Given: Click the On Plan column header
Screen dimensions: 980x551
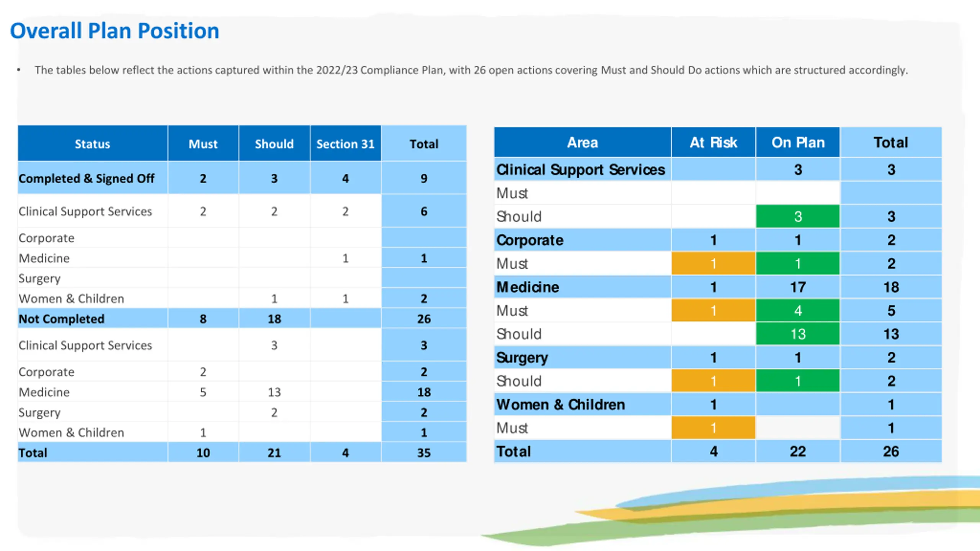Looking at the screenshot, I should 798,142.
